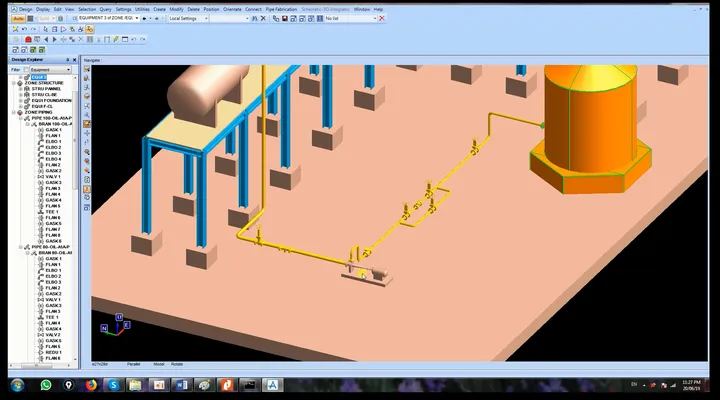The height and width of the screenshot is (400, 720).
Task: Toggle highlighted last icon in second toolbar row
Action: (x=90, y=29)
